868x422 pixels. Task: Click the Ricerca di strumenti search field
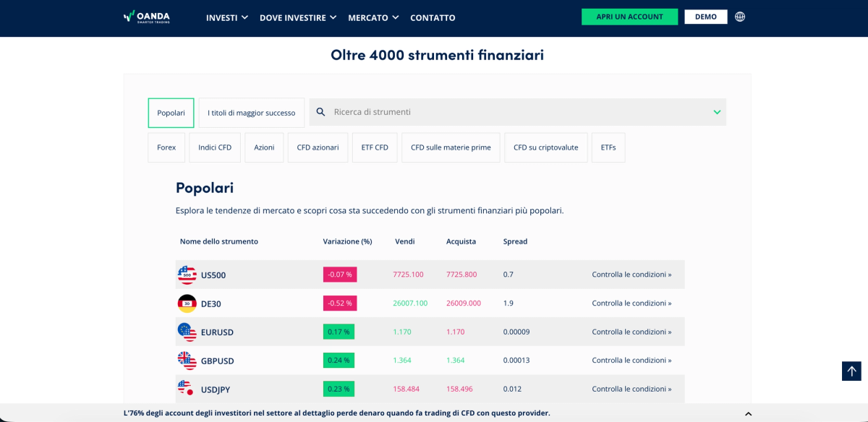(518, 112)
